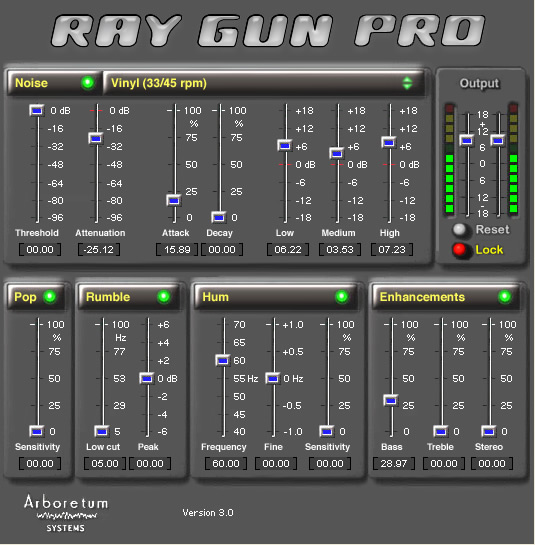
Task: Click the Bass value field 28.97
Action: [x=394, y=463]
